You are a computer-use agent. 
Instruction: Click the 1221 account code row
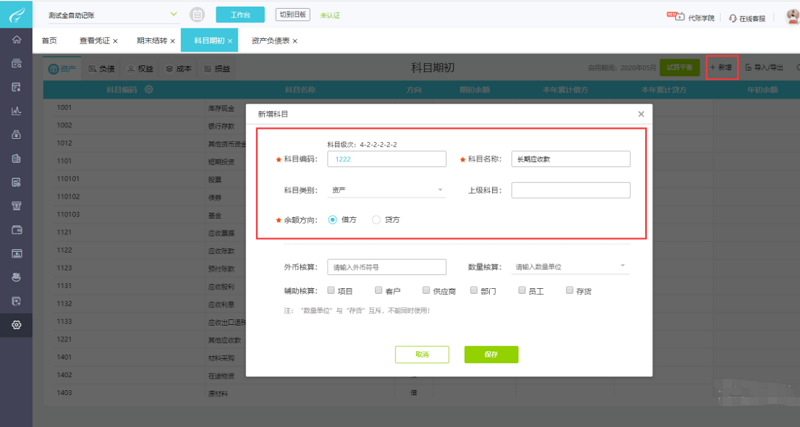point(64,339)
